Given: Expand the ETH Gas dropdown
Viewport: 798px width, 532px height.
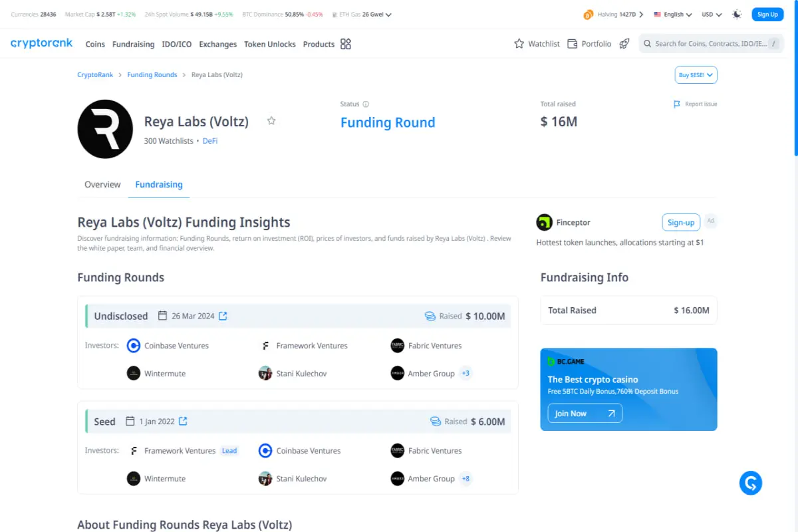Looking at the screenshot, I should pyautogui.click(x=388, y=15).
